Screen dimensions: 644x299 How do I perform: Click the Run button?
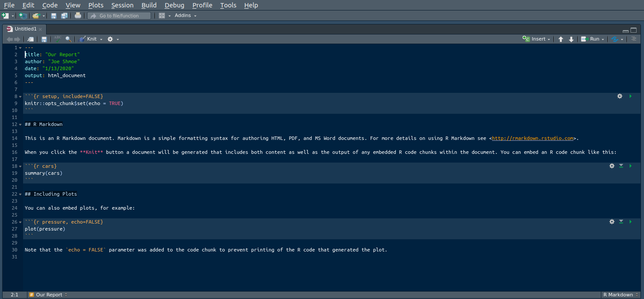pos(590,39)
